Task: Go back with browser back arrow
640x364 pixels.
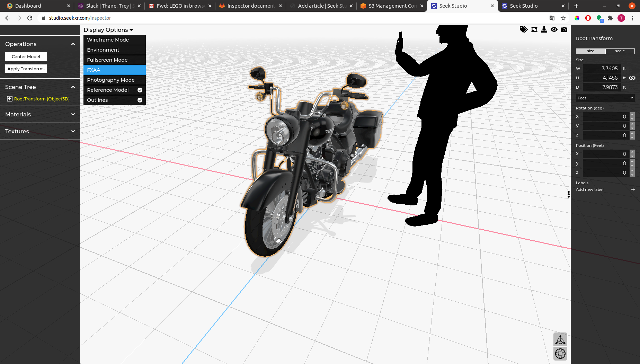Action: tap(8, 18)
